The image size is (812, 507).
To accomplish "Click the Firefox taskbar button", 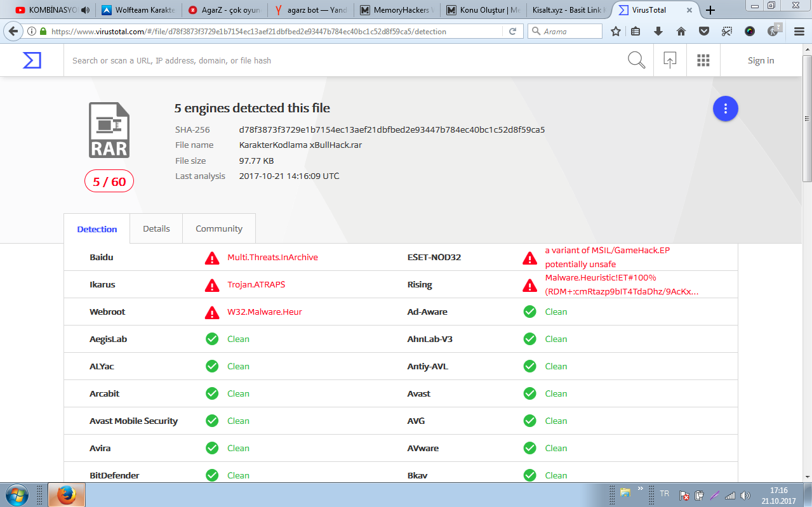I will [67, 494].
